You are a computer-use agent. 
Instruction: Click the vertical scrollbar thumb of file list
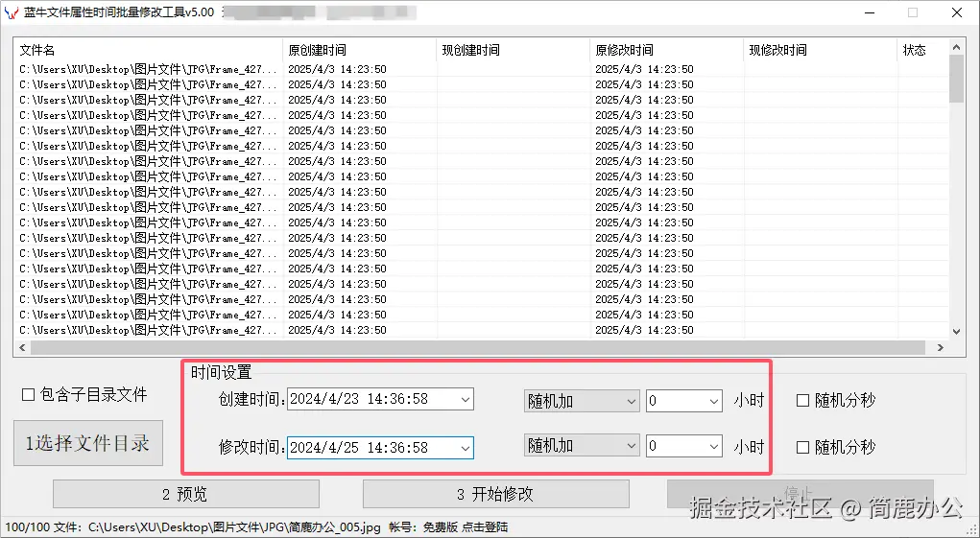[956, 79]
